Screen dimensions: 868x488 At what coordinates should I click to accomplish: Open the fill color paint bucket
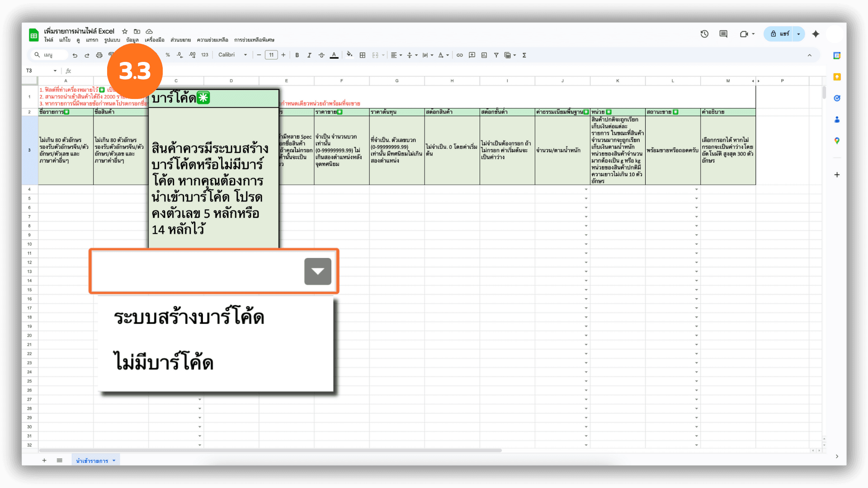(349, 55)
